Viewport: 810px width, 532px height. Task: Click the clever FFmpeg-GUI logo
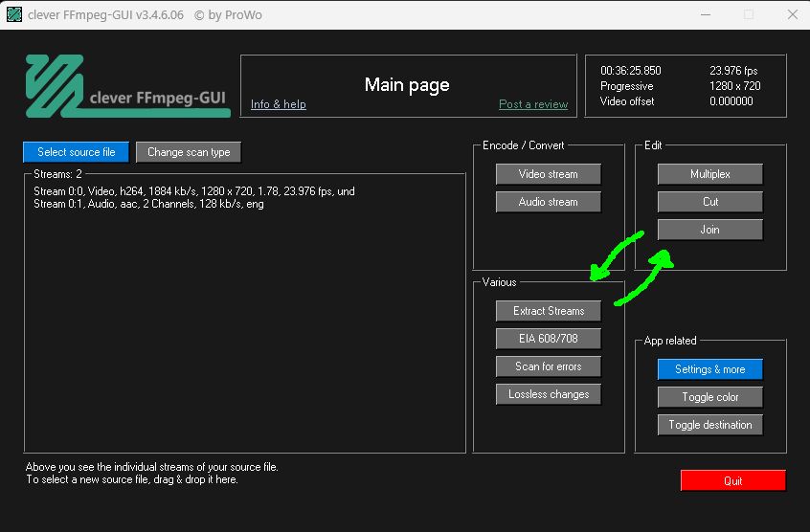pos(127,86)
